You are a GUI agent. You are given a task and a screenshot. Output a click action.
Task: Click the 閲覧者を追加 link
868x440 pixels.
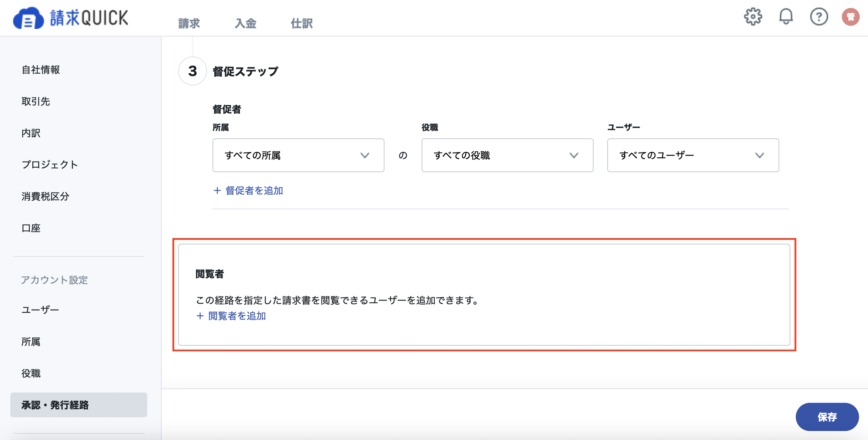[237, 316]
